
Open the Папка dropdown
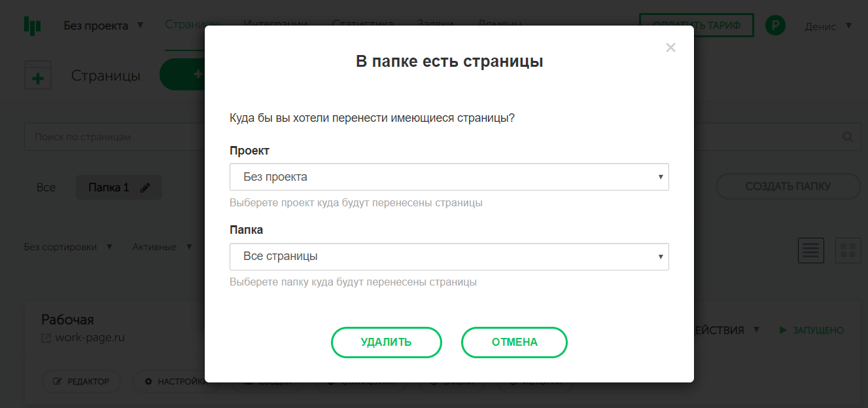449,257
